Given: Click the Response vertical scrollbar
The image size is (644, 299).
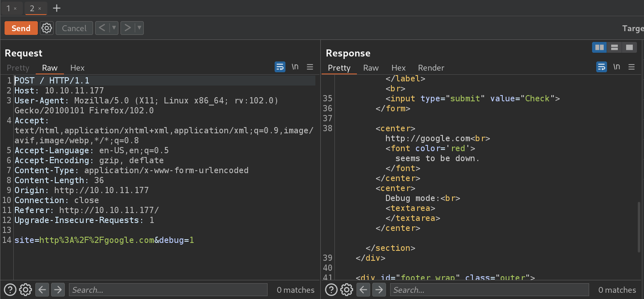Looking at the screenshot, I should [639, 227].
